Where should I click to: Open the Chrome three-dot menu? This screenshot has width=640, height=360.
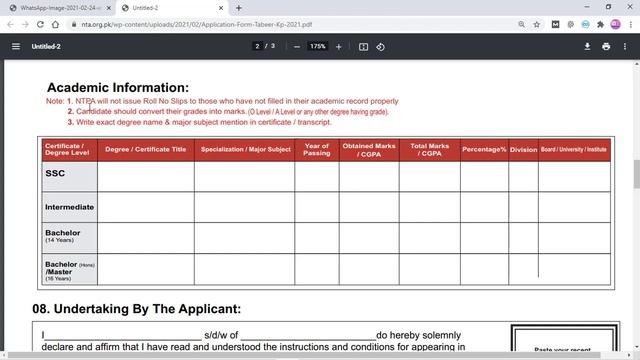(x=631, y=24)
